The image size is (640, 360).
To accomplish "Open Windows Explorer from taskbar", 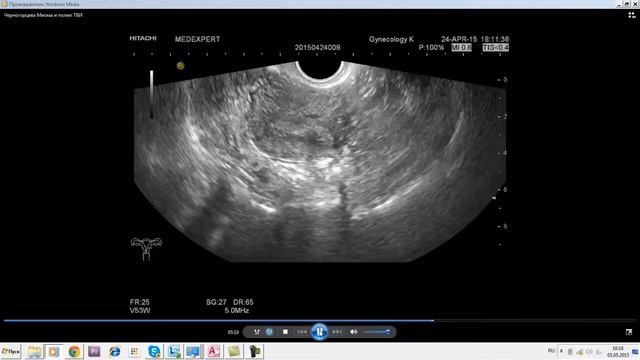I will [34, 351].
